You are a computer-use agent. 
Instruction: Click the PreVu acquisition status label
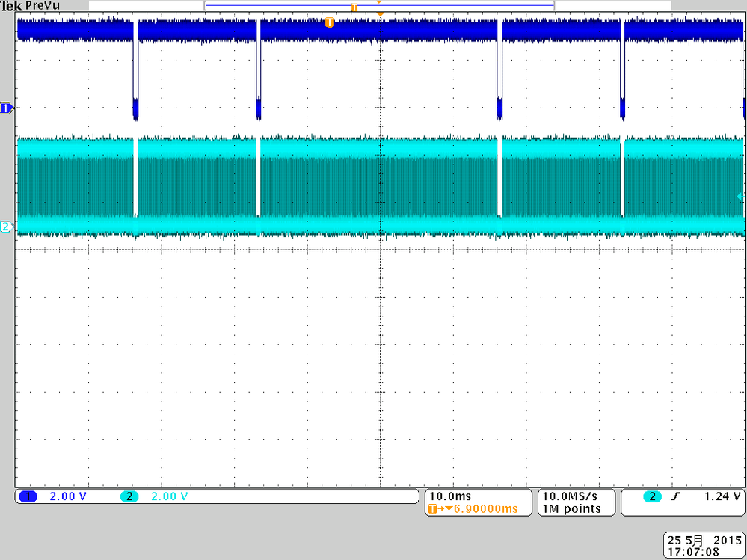43,6
